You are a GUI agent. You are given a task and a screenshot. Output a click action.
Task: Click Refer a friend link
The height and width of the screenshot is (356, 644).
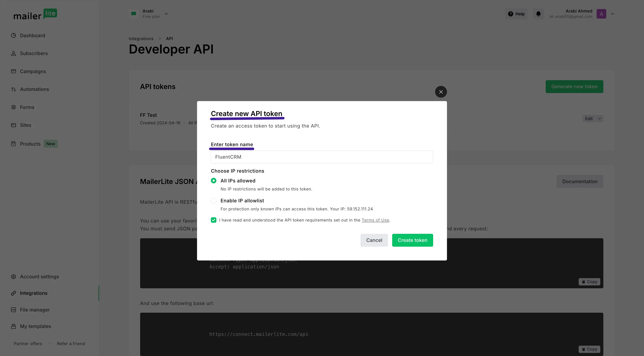coord(71,344)
